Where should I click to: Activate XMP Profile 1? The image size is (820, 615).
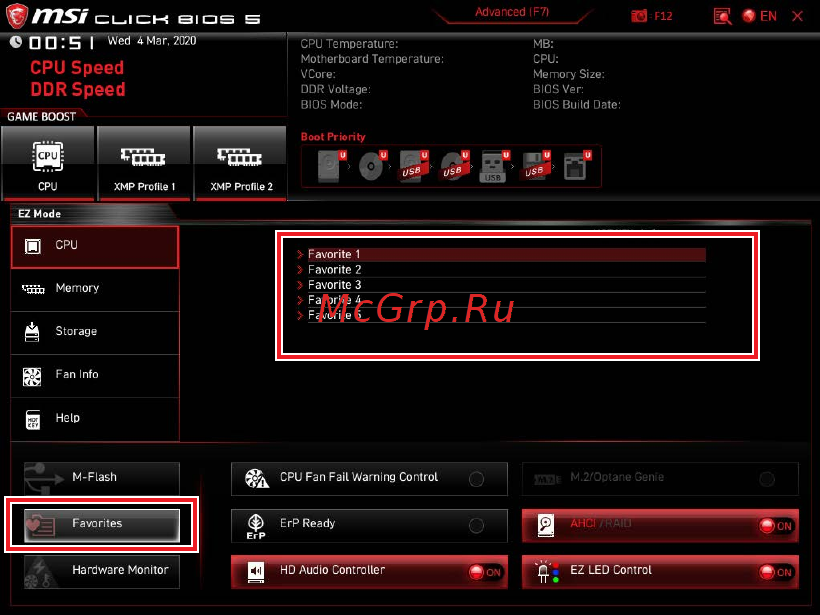[x=144, y=163]
